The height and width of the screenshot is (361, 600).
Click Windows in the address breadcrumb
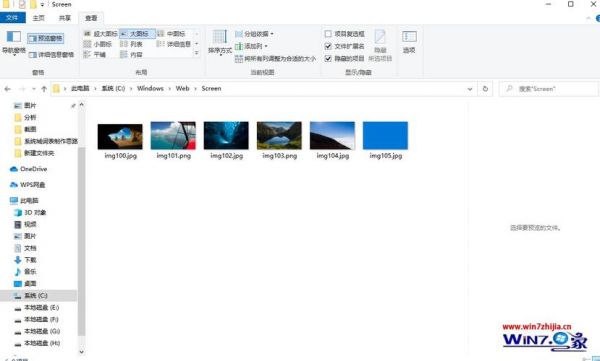[x=150, y=88]
